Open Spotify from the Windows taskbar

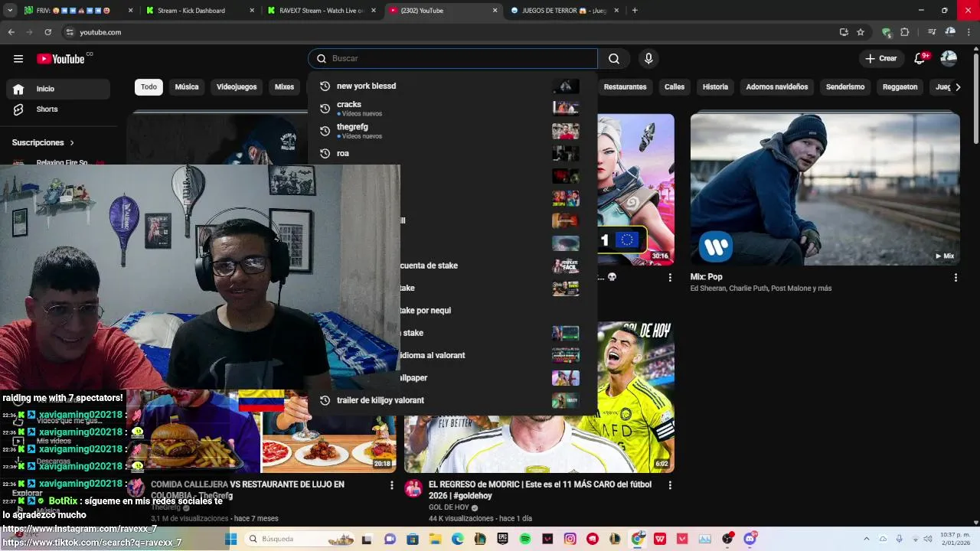[525, 539]
